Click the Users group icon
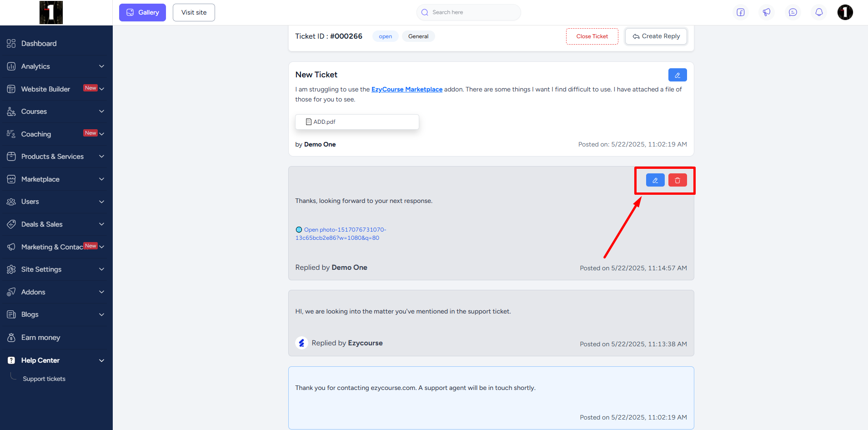 tap(11, 202)
